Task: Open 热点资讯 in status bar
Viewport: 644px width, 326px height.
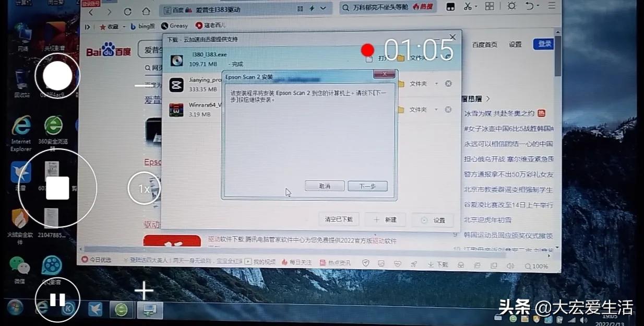Action: tap(335, 262)
